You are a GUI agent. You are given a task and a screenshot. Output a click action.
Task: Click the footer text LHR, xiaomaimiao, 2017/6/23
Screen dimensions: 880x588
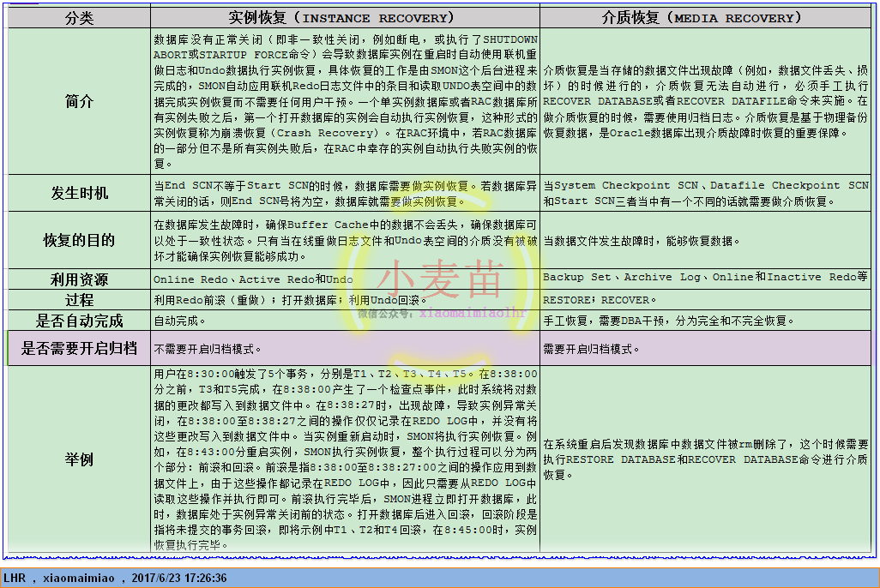click(115, 578)
